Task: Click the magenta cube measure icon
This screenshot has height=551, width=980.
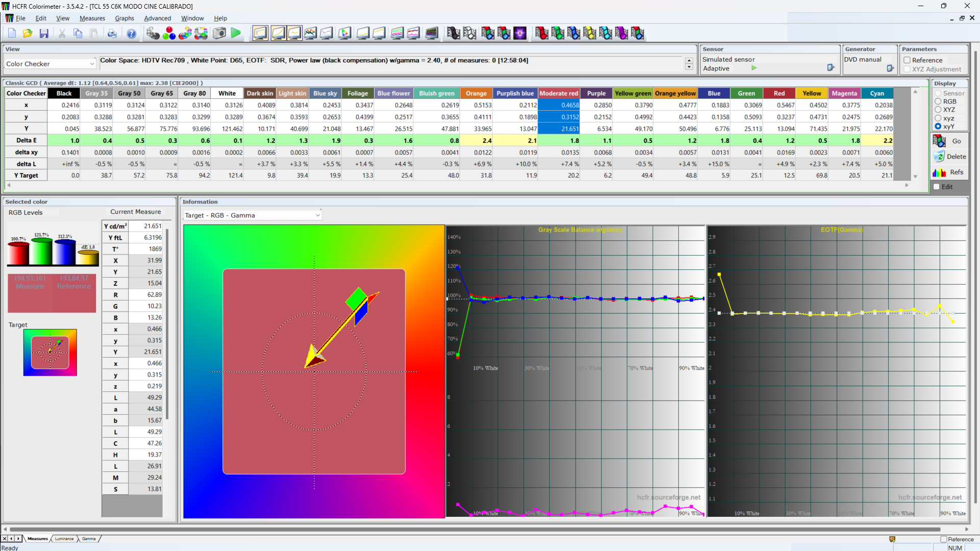Action: (x=622, y=34)
